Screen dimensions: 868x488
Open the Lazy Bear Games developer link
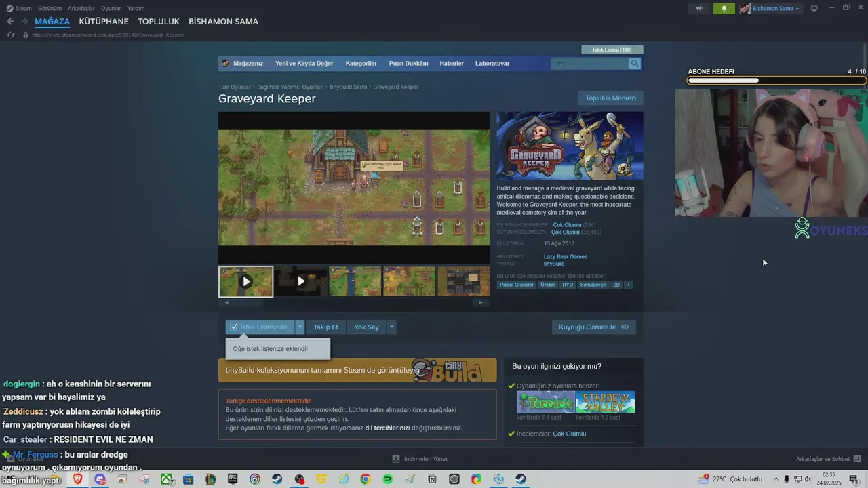pyautogui.click(x=566, y=256)
